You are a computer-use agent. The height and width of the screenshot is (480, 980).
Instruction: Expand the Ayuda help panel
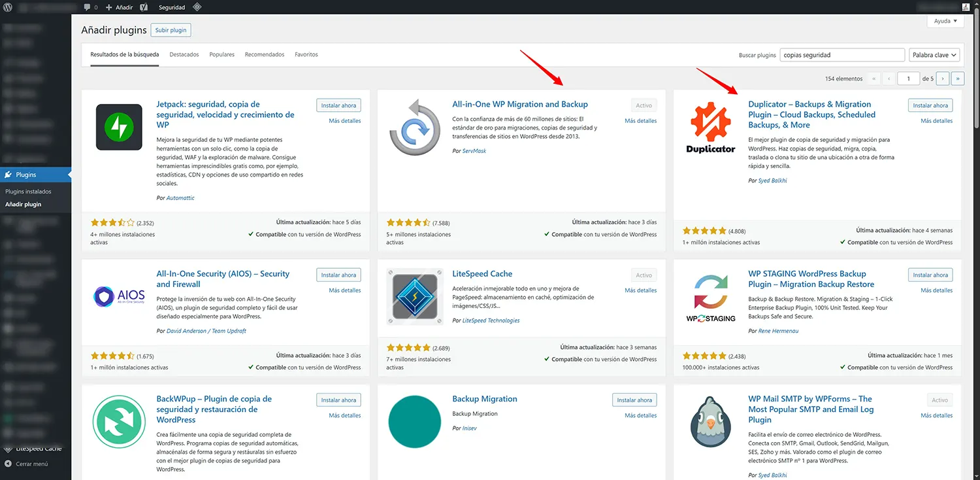coord(945,21)
